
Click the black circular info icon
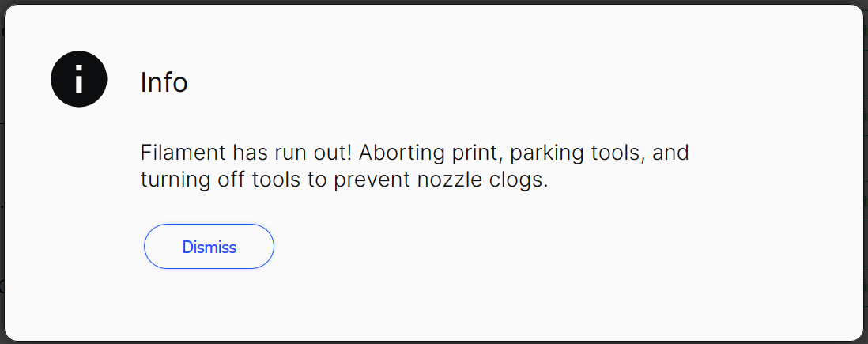(78, 78)
